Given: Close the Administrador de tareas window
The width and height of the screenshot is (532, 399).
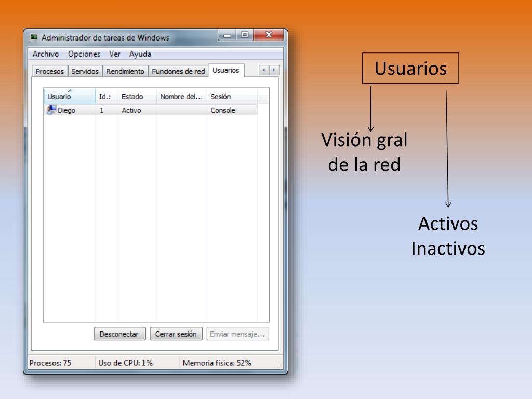Looking at the screenshot, I should pos(269,35).
